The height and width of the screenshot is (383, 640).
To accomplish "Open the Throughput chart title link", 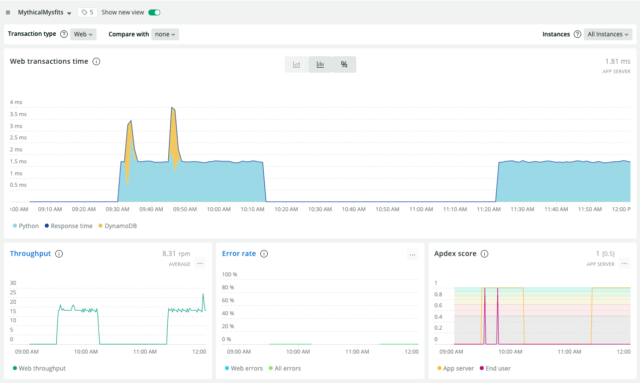I will [x=30, y=254].
